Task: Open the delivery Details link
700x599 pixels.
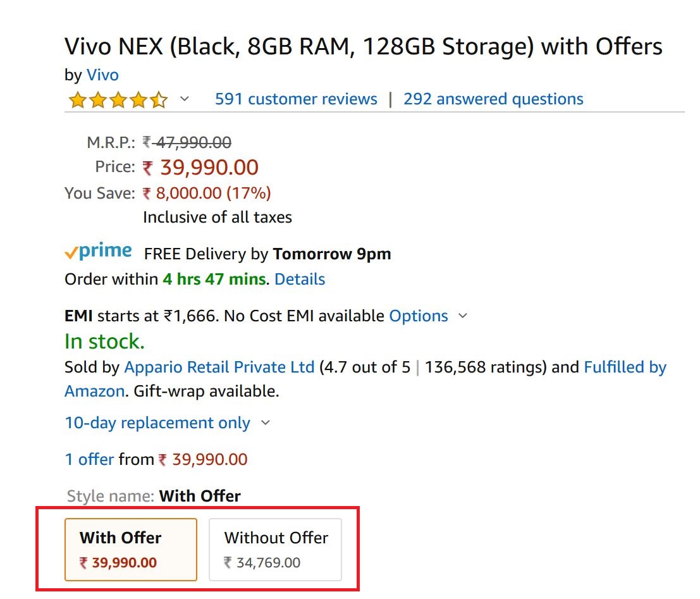Action: pos(300,280)
